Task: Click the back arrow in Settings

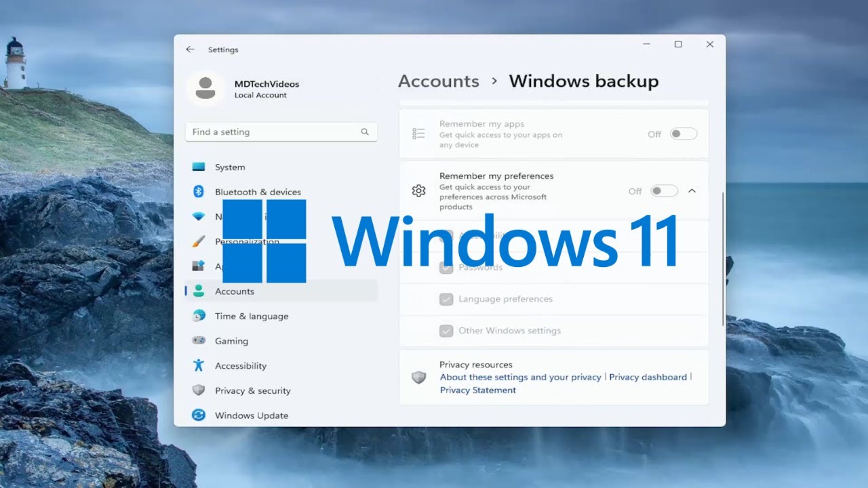Action: coord(190,49)
